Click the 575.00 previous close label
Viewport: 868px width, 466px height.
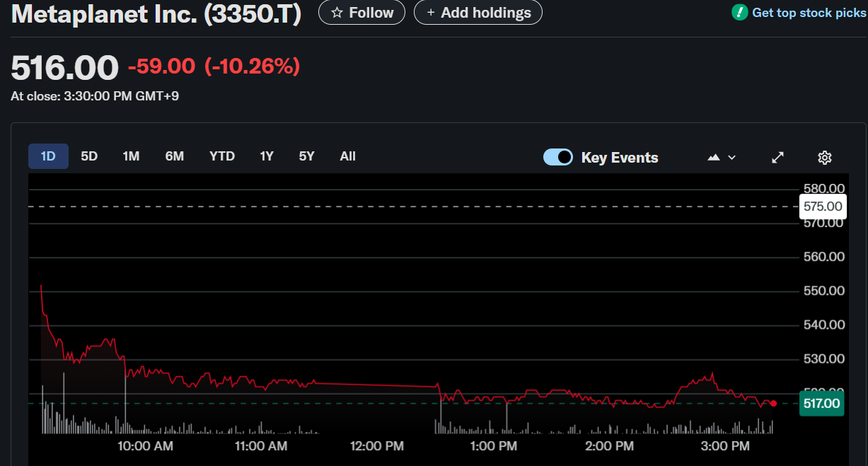823,206
